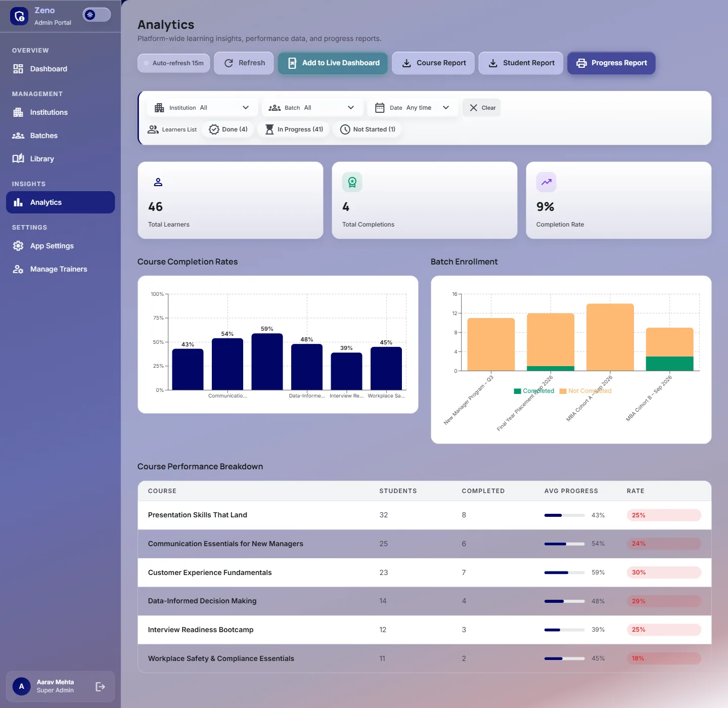
Task: Open the Institution filter dropdown
Action: tap(202, 108)
